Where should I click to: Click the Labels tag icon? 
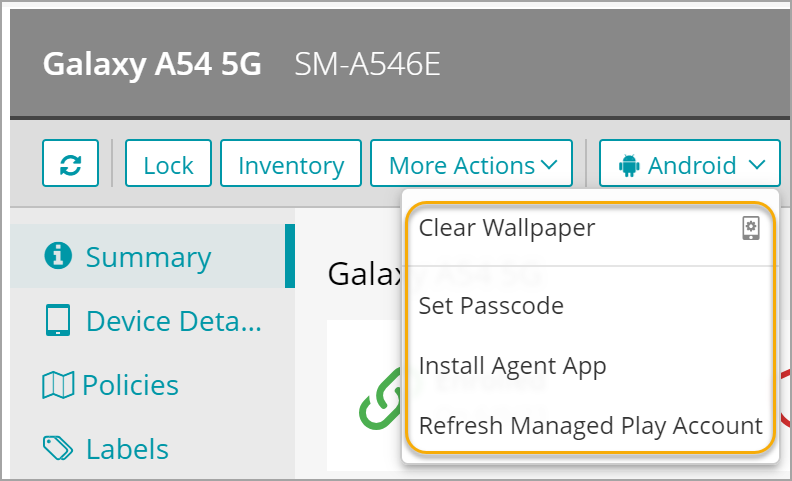coord(59,448)
